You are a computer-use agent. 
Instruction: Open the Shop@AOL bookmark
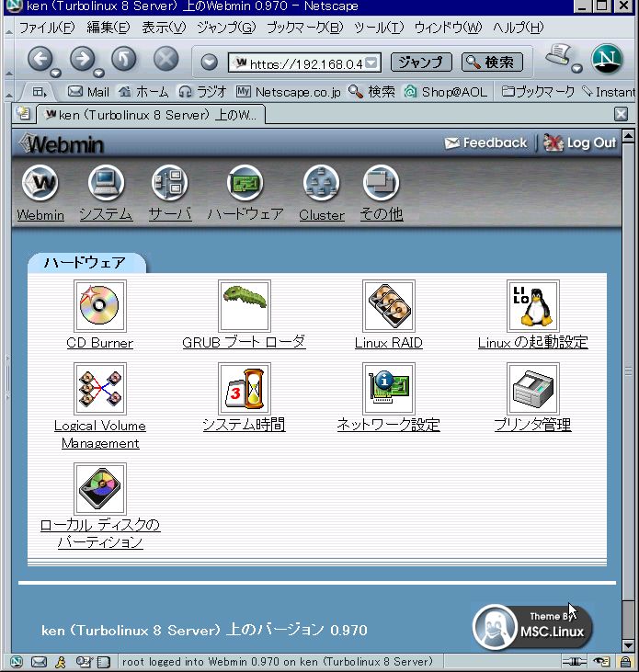[x=446, y=92]
